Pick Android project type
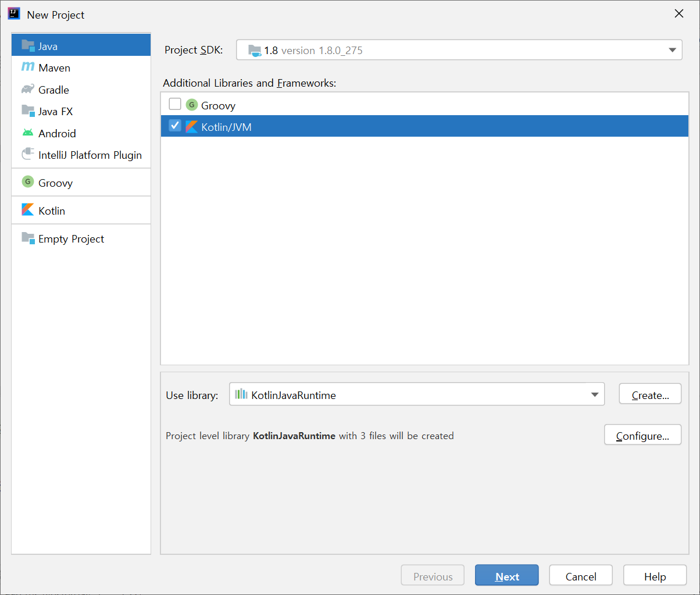This screenshot has width=700, height=595. (81, 133)
